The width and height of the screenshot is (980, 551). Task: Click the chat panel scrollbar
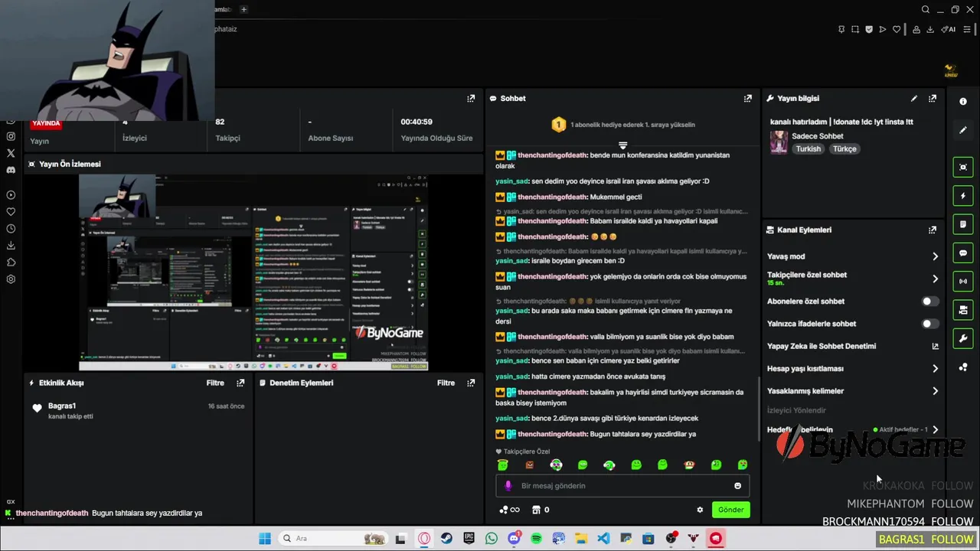pyautogui.click(x=759, y=409)
